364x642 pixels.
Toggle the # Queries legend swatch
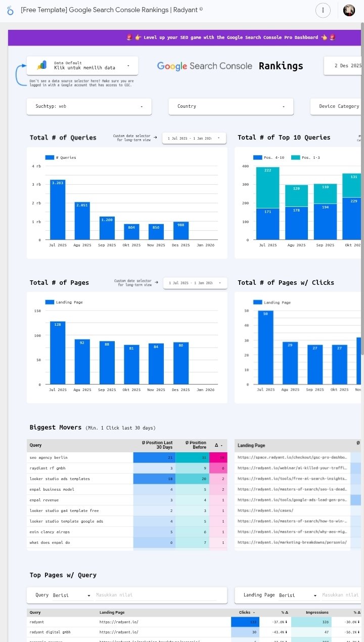coord(49,157)
